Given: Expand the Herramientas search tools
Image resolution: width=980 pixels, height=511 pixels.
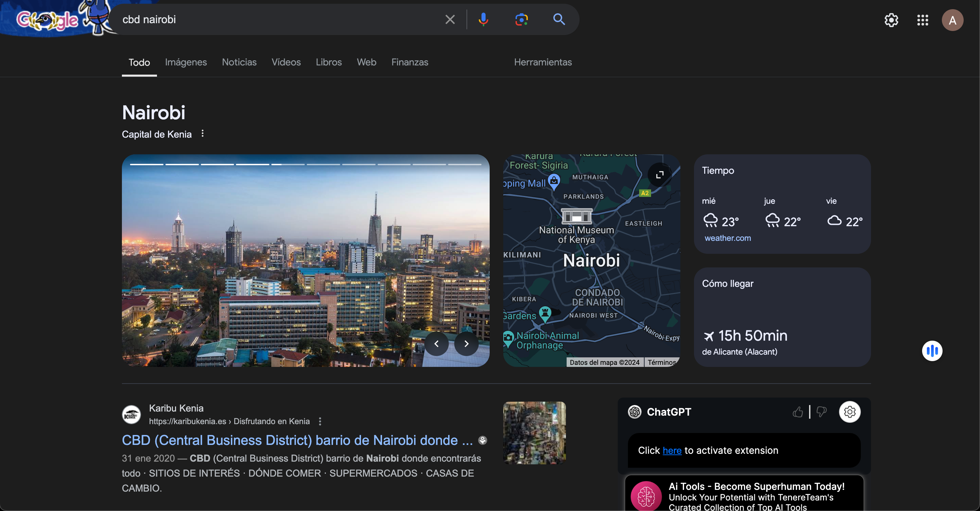Looking at the screenshot, I should pyautogui.click(x=542, y=62).
